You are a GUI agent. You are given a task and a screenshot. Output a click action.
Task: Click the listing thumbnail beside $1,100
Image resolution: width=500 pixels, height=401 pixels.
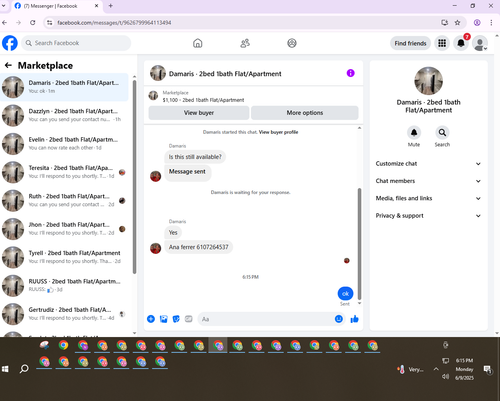click(153, 96)
